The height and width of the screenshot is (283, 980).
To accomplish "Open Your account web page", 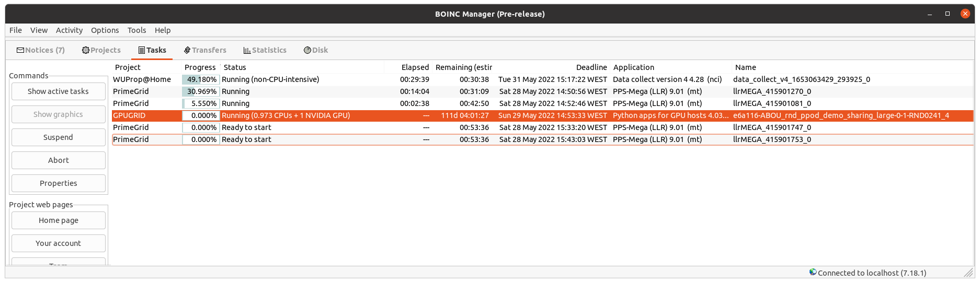I will click(x=59, y=243).
